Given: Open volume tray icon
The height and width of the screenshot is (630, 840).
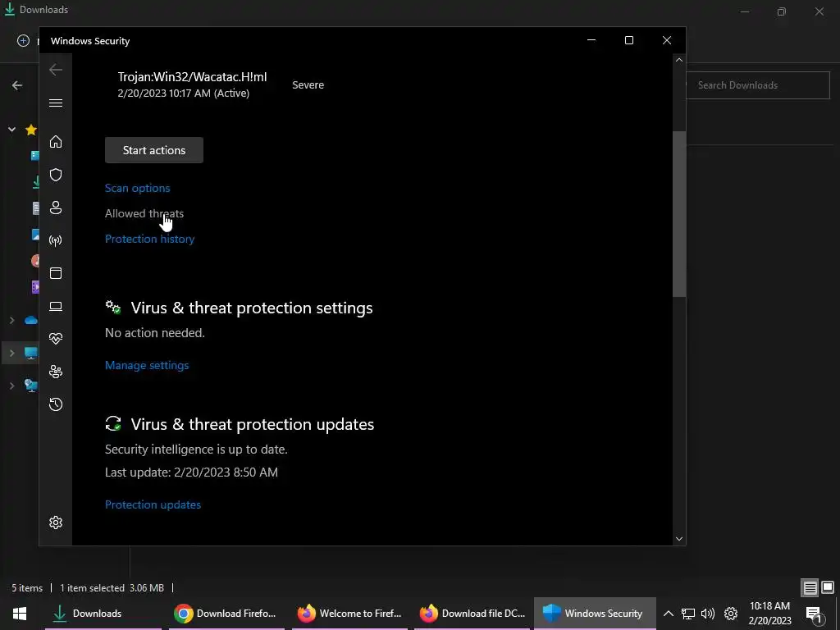Looking at the screenshot, I should [x=708, y=614].
